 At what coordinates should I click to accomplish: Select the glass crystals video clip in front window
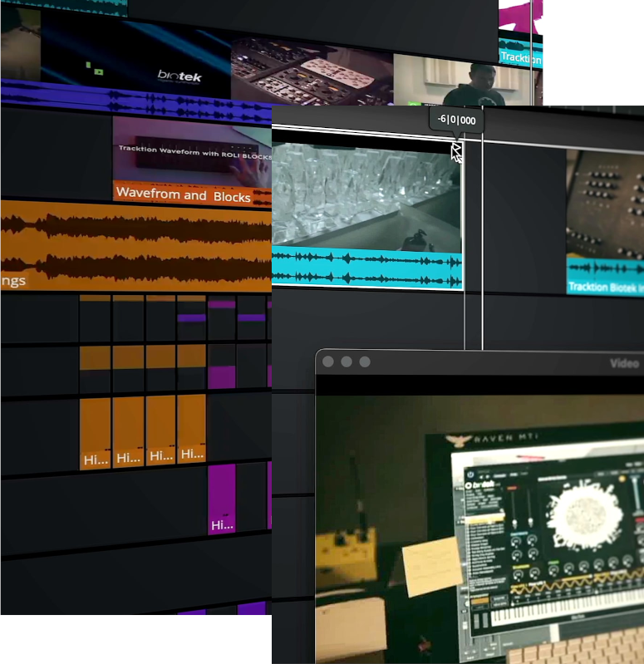click(366, 197)
